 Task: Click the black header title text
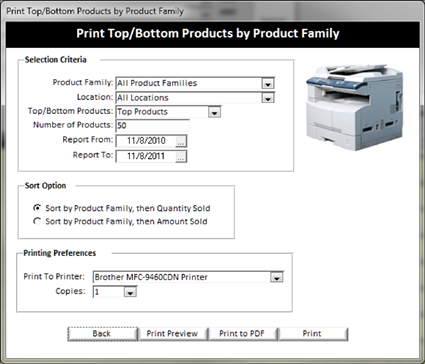(x=208, y=34)
